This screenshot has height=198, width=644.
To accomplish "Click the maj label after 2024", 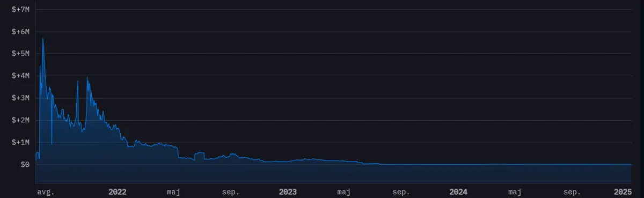I will point(515,192).
